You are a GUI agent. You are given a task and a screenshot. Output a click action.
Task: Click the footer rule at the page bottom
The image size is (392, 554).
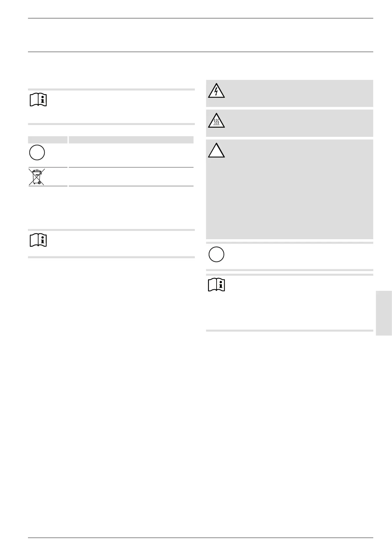pyautogui.click(x=200, y=538)
